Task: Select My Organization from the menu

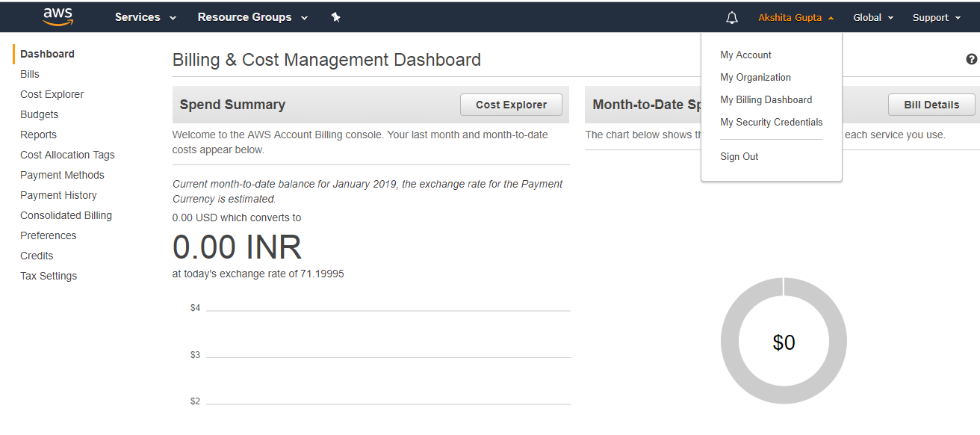Action: 755,77
